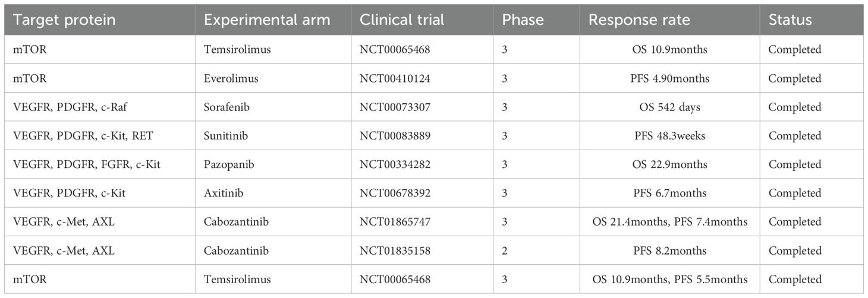
Task: Click the OS 542 days cell
Action: tap(669, 107)
